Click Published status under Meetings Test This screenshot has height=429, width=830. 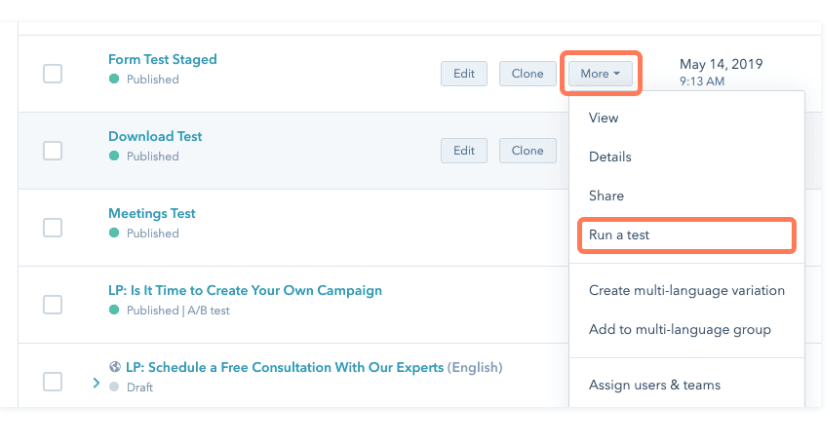pos(152,233)
